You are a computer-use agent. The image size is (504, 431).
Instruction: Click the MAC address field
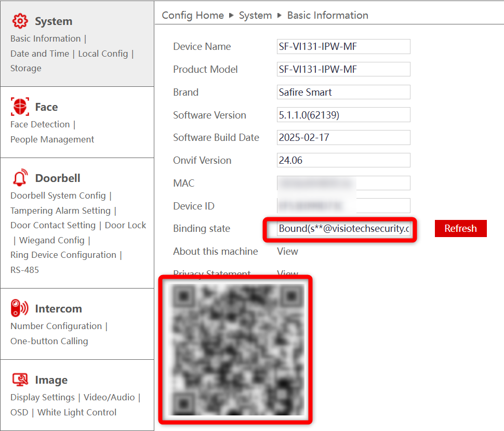coord(343,183)
